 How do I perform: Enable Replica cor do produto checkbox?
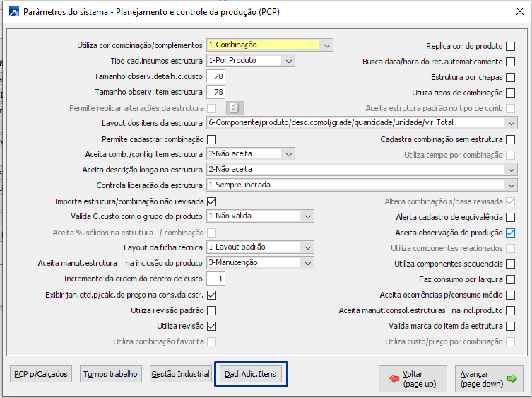coord(510,46)
